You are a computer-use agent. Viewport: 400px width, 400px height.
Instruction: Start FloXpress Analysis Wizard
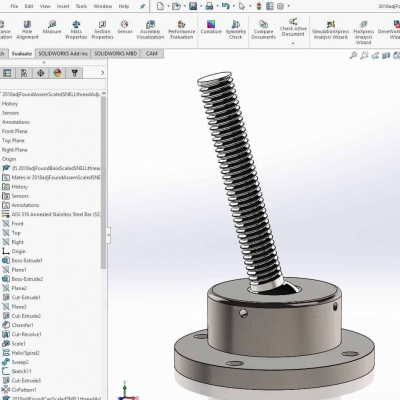[363, 32]
